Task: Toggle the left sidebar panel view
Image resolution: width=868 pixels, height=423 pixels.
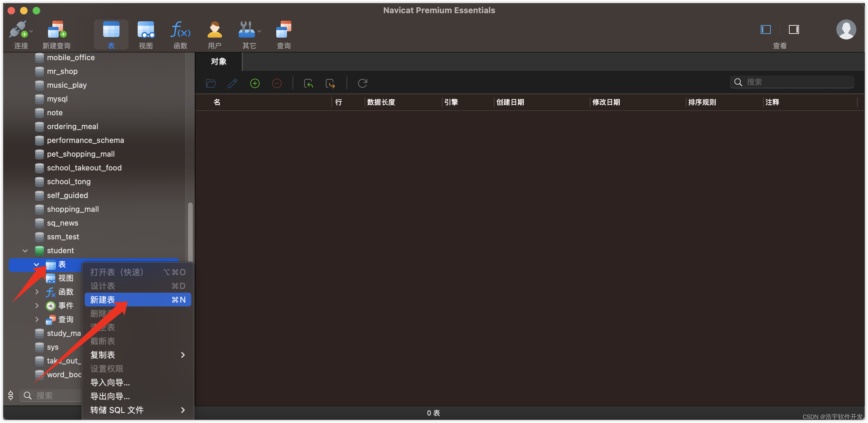Action: (x=765, y=29)
